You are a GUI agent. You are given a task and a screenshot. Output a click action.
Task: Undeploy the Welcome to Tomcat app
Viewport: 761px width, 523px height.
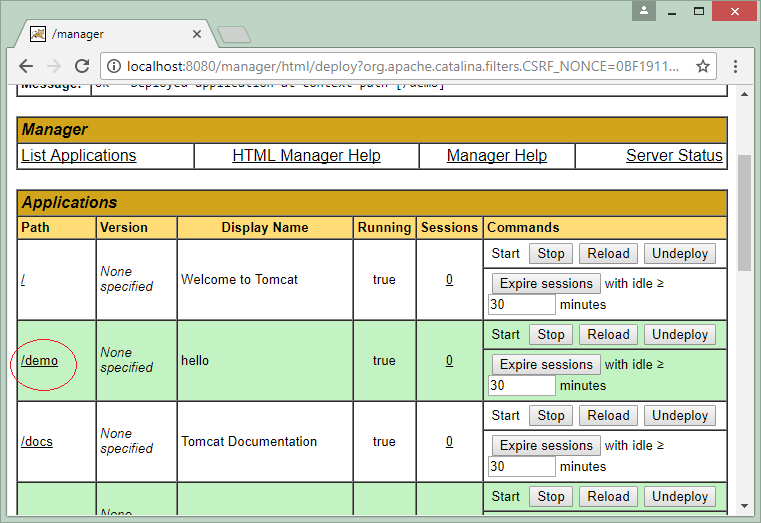[680, 254]
